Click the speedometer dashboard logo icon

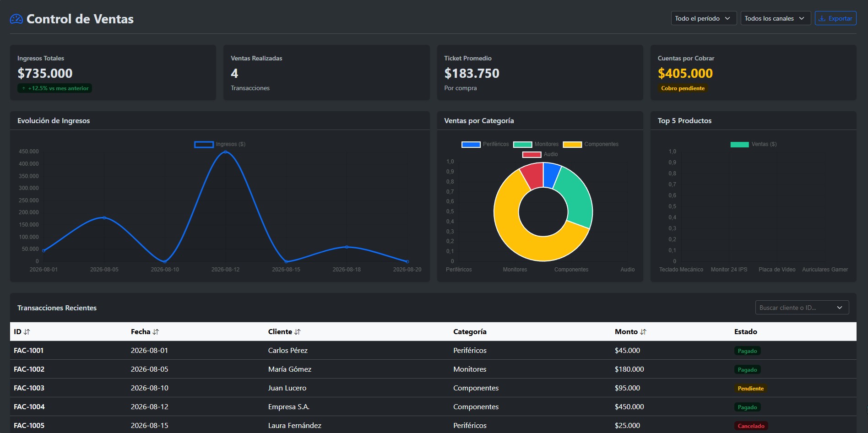[x=16, y=19]
